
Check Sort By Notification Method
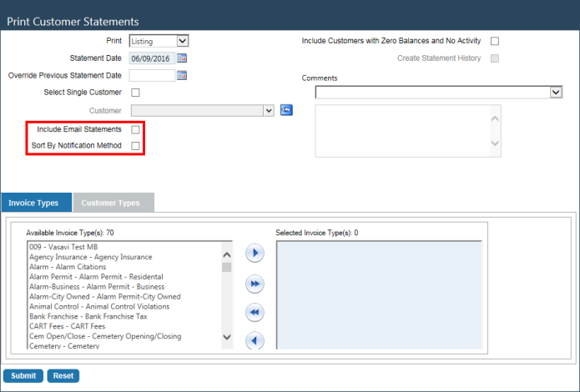pyautogui.click(x=136, y=146)
